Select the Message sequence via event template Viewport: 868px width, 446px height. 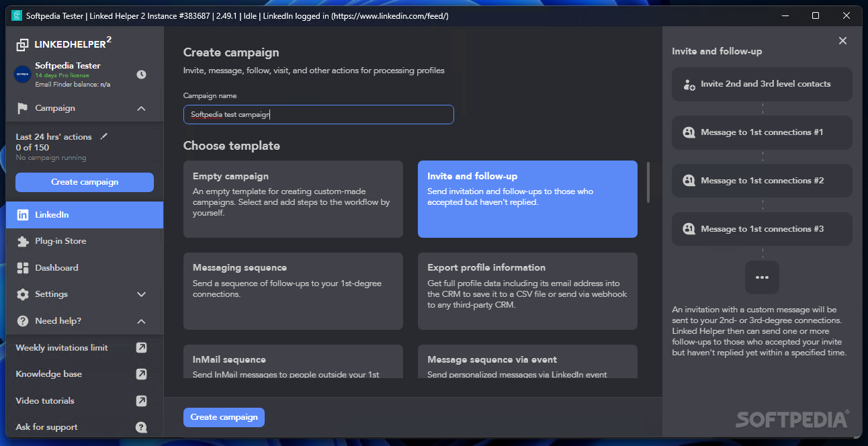[x=527, y=361]
